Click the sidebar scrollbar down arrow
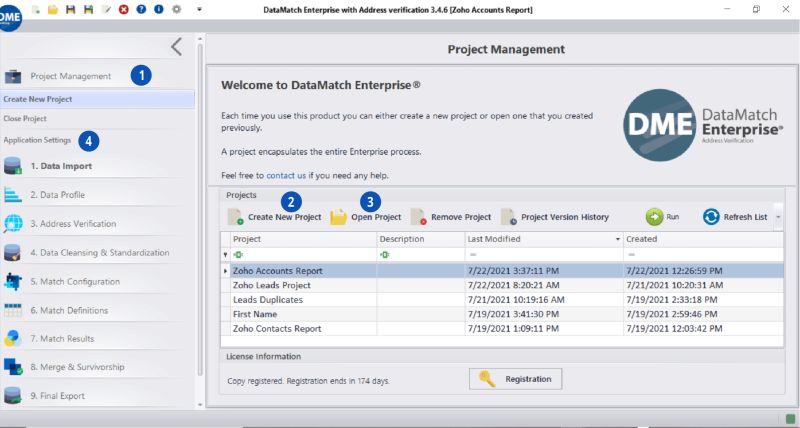 coord(199,405)
